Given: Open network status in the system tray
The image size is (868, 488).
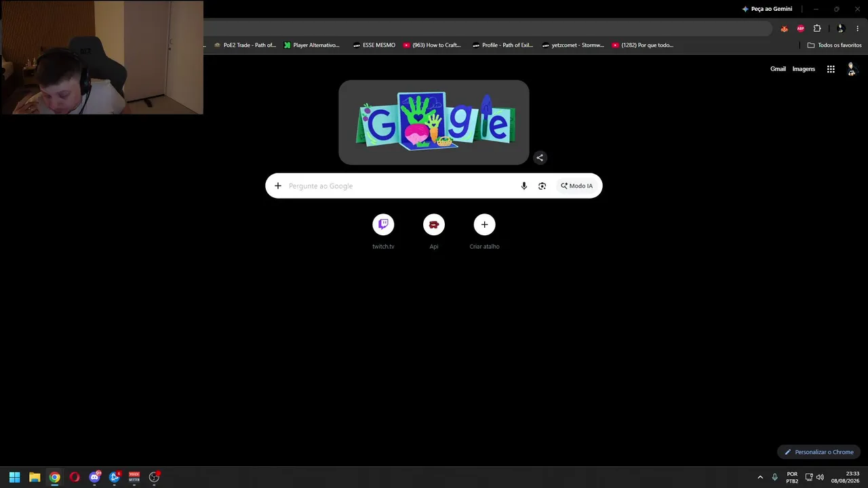Looking at the screenshot, I should (x=809, y=477).
